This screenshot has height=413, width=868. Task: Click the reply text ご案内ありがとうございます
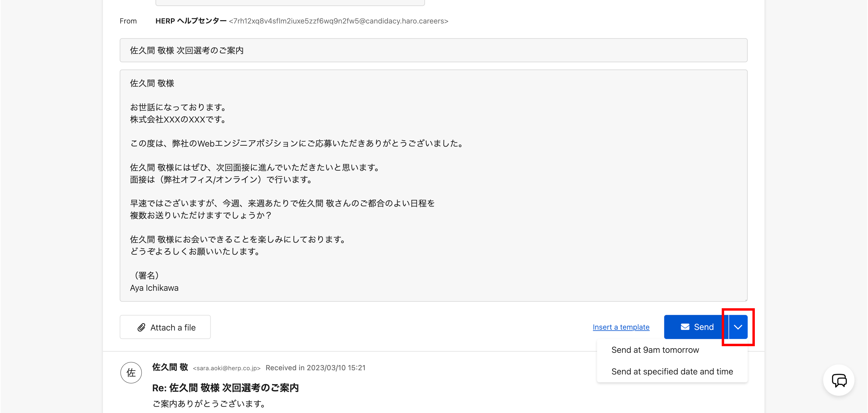click(x=209, y=403)
